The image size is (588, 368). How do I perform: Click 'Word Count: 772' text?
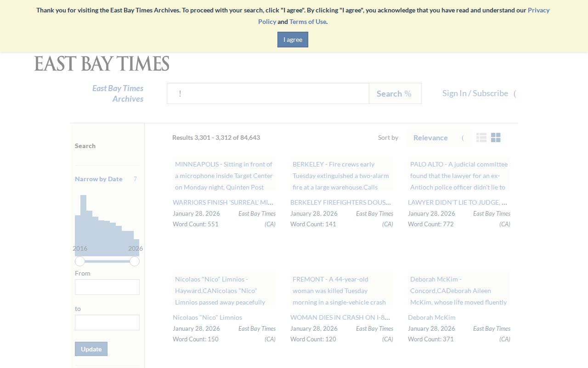[431, 224]
